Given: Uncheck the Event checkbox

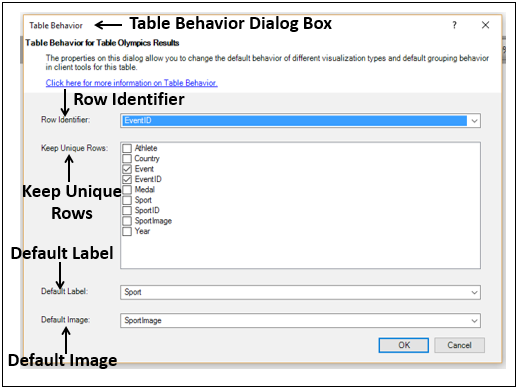Looking at the screenshot, I should (127, 169).
